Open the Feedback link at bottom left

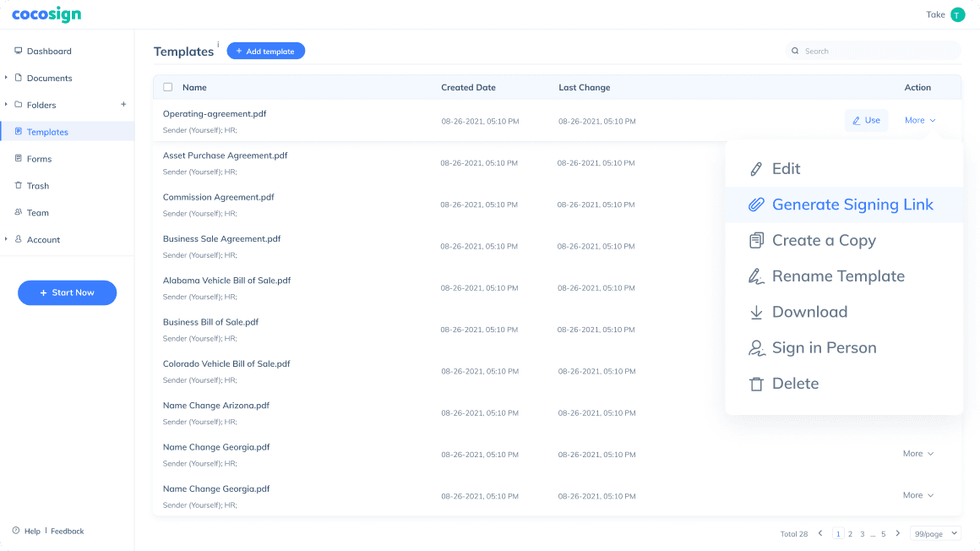tap(68, 532)
